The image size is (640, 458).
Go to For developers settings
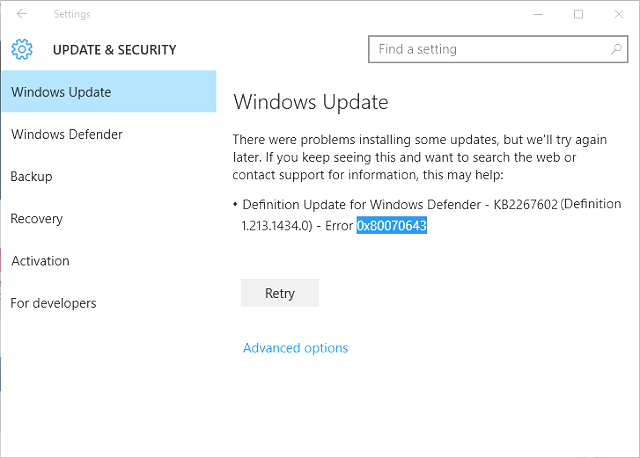click(53, 303)
